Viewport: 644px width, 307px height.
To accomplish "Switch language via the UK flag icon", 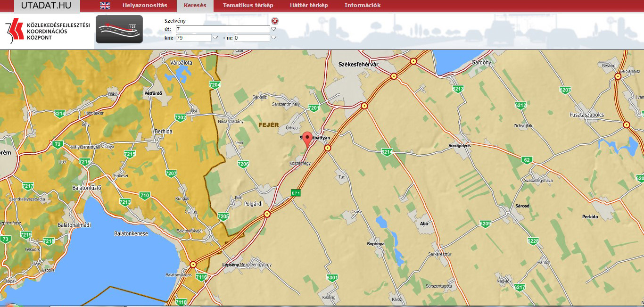I will pyautogui.click(x=105, y=6).
